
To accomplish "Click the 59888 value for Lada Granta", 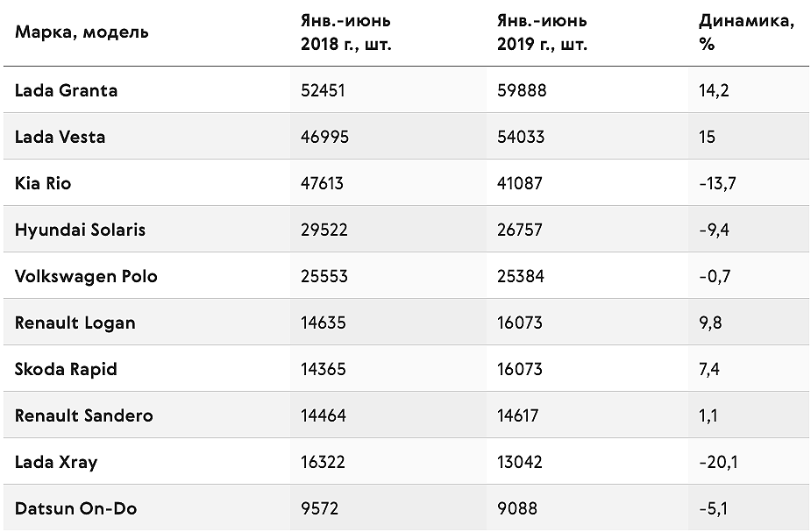I will pyautogui.click(x=522, y=90).
